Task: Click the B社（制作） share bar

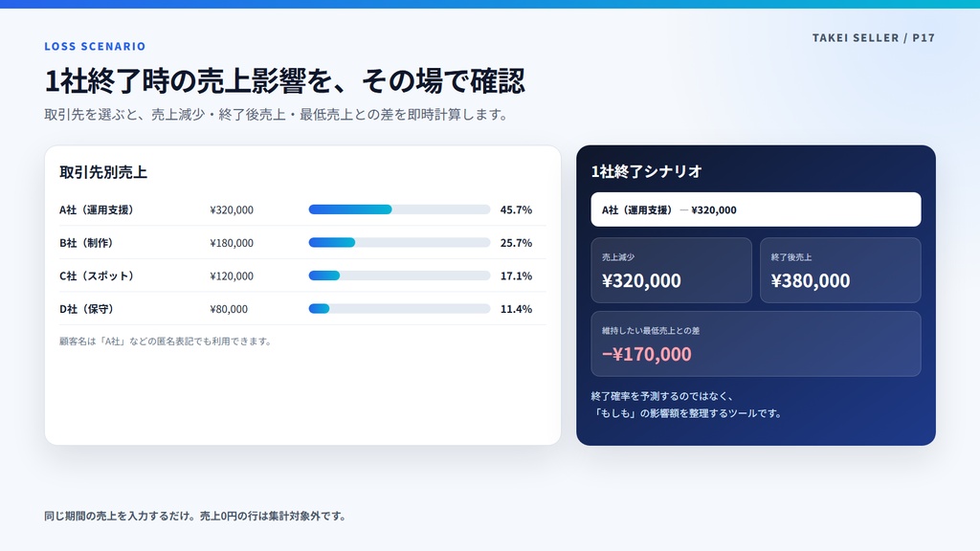Action: [x=399, y=242]
